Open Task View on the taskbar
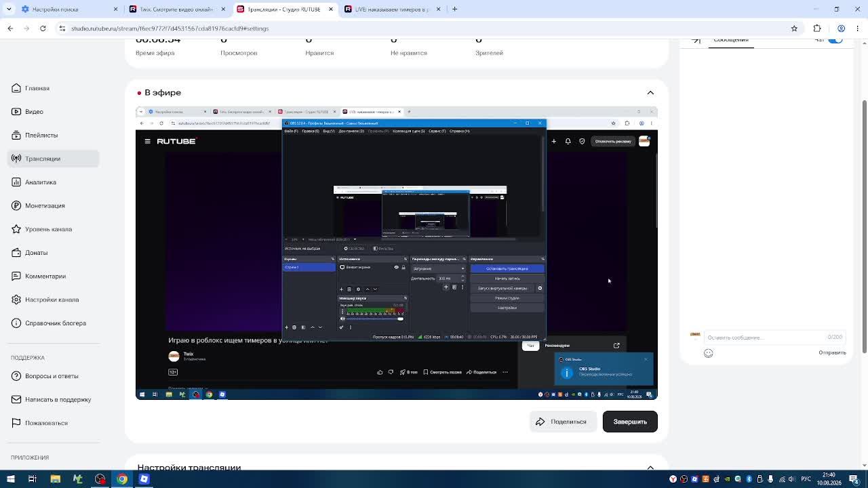Viewport: 868px width, 488px height. tap(32, 479)
